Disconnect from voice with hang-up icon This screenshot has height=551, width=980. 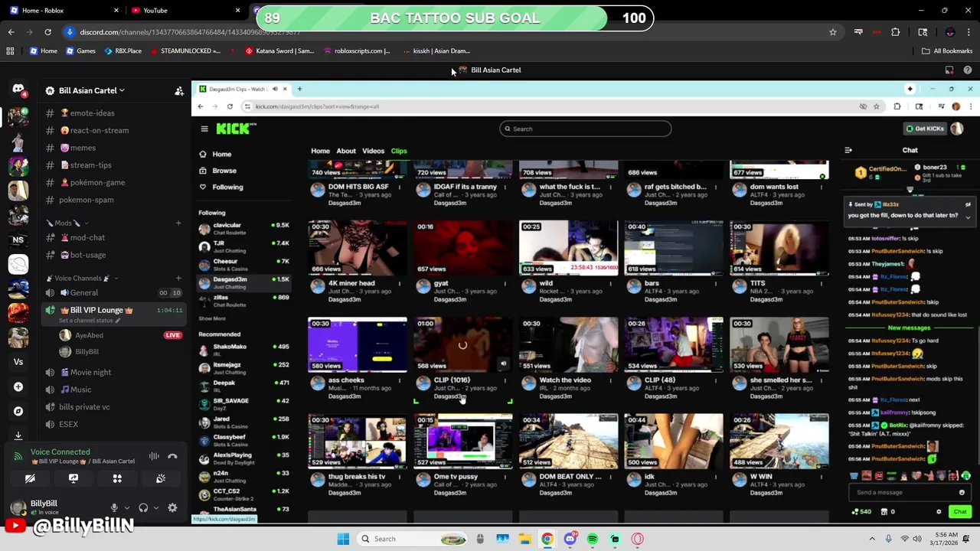pos(172,456)
